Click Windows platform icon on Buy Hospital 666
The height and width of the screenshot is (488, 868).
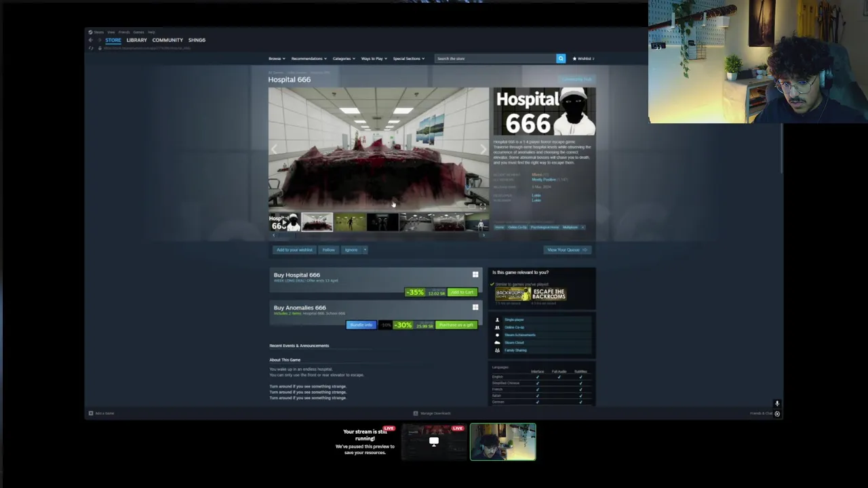475,274
